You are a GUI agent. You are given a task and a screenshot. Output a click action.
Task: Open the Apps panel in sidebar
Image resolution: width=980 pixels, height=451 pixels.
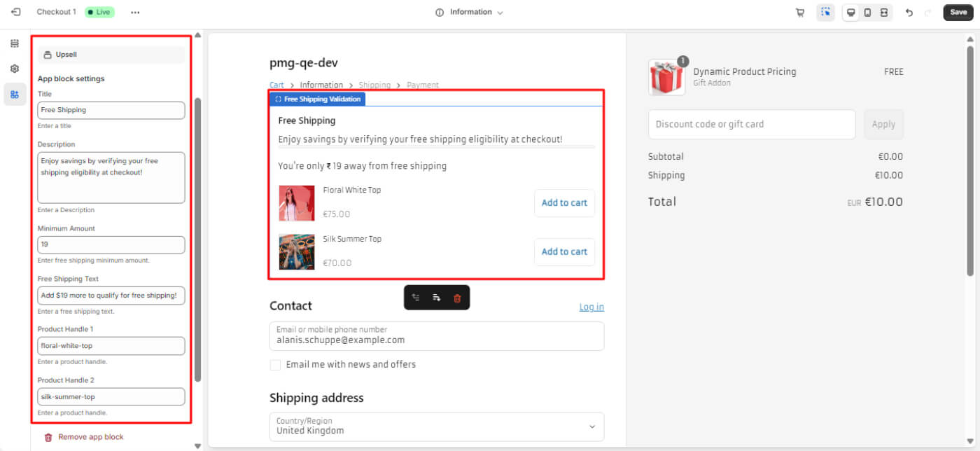(x=15, y=94)
